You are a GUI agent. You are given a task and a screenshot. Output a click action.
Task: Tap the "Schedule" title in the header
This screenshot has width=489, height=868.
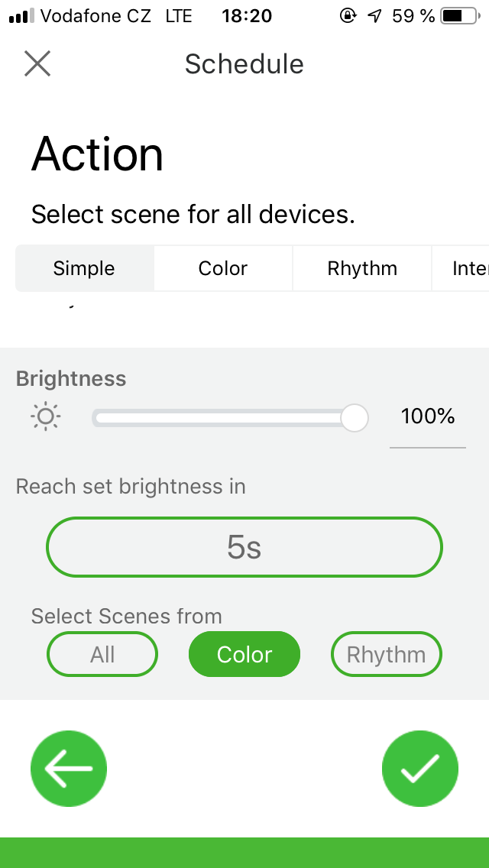(x=244, y=64)
